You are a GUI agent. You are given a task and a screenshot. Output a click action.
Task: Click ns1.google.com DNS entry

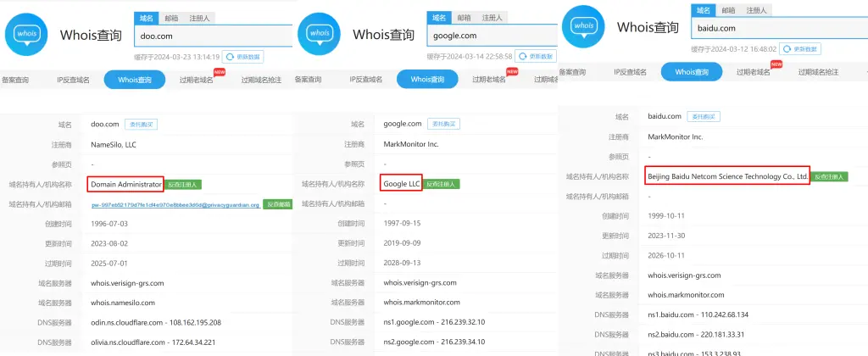pos(434,322)
